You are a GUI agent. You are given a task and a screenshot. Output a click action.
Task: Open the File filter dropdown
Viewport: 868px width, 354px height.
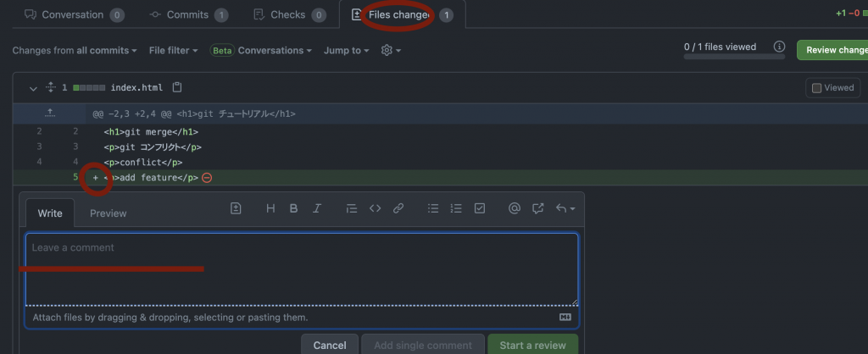[173, 50]
